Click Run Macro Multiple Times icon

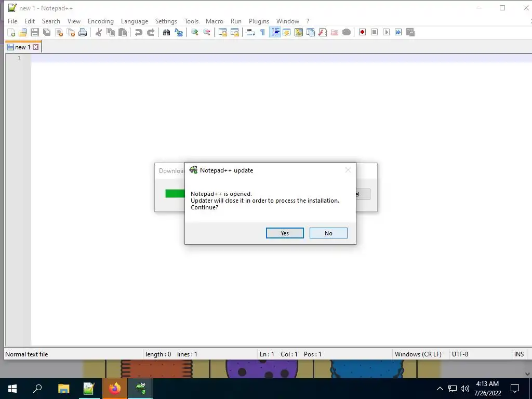pyautogui.click(x=398, y=32)
